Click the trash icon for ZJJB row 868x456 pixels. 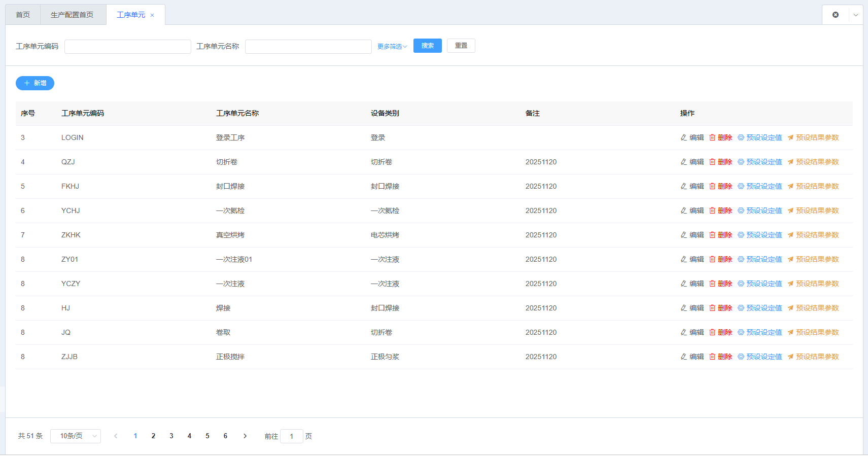tap(712, 357)
